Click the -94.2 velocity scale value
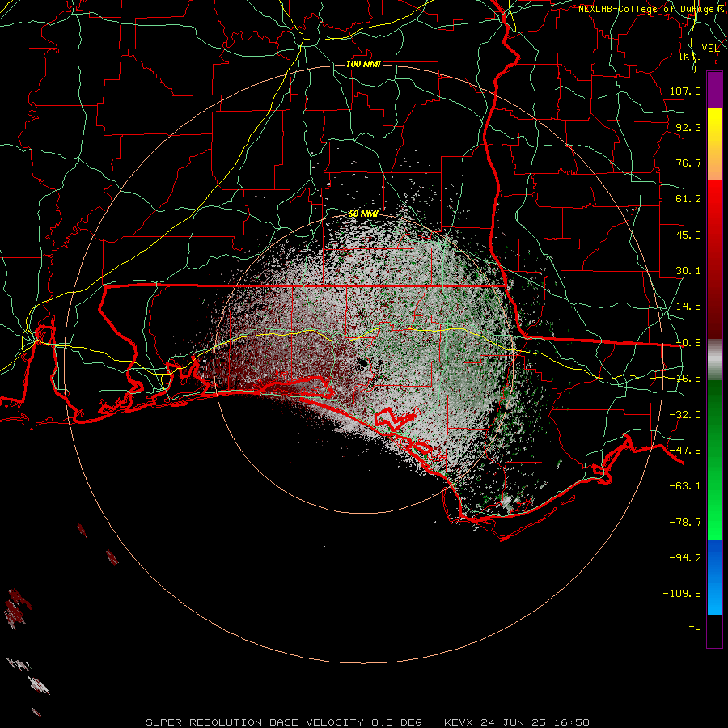This screenshot has width=728, height=728. 685,557
